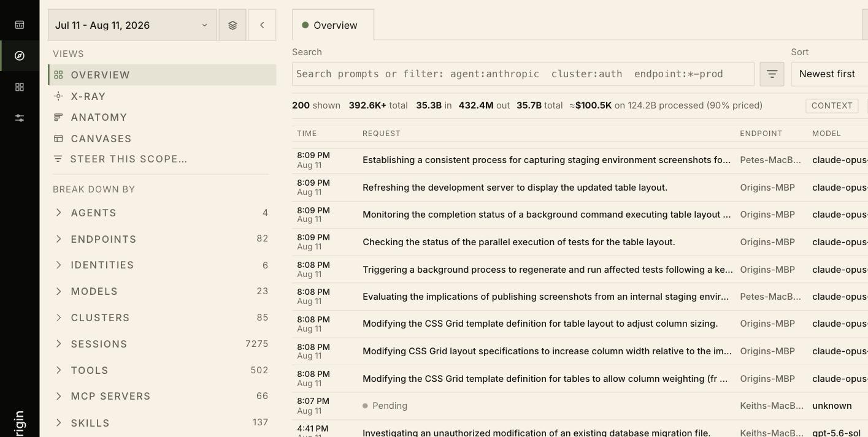Open request 'Modifying CSS Grid layout specifications'

click(x=547, y=351)
